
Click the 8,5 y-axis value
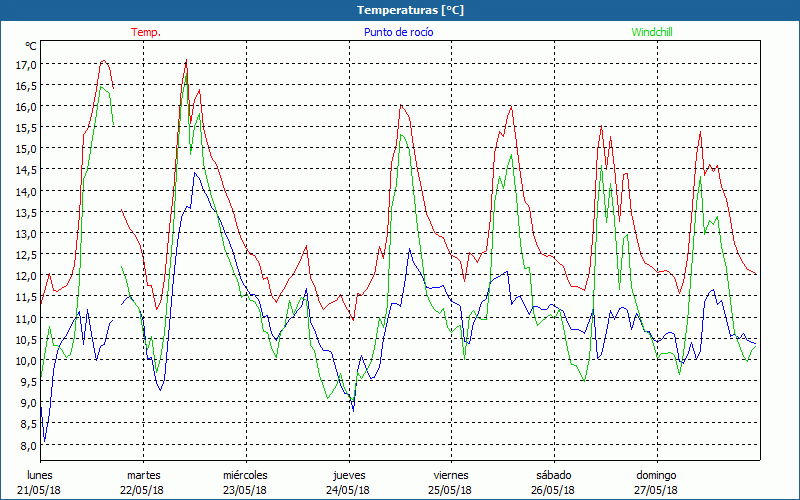tap(28, 424)
